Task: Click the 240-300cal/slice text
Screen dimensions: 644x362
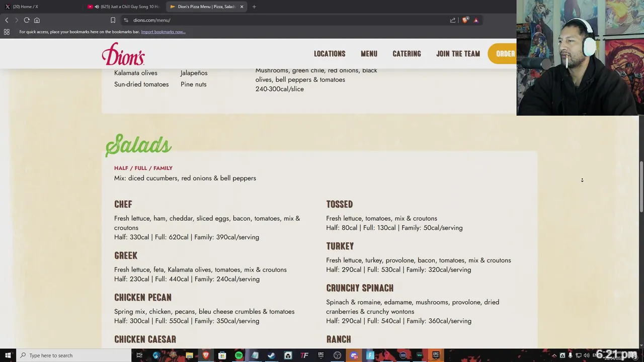Action: pos(280,89)
